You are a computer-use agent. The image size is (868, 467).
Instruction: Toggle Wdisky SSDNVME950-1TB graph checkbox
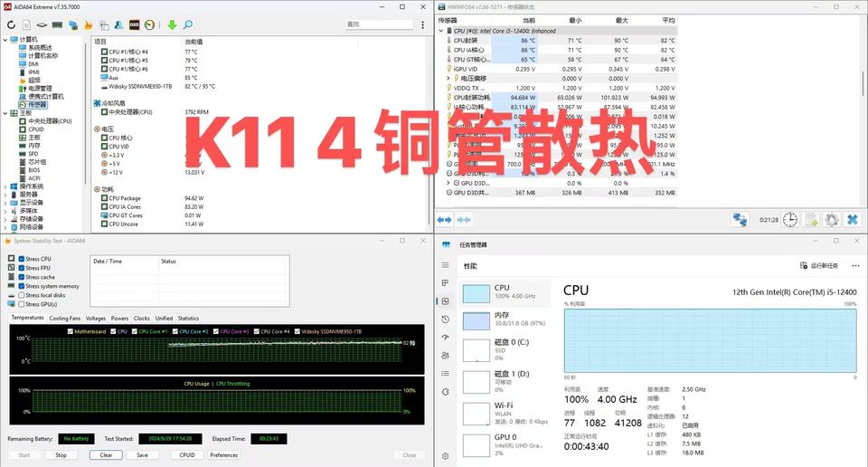(297, 331)
